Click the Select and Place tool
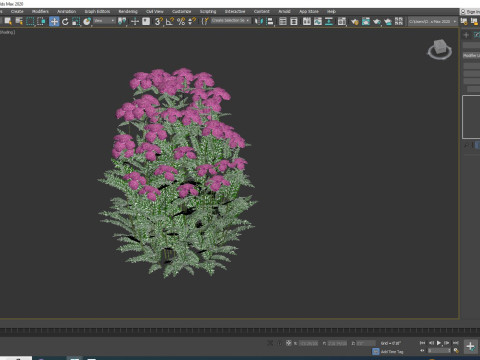Image resolution: width=480 pixels, height=360 pixels. [x=87, y=21]
